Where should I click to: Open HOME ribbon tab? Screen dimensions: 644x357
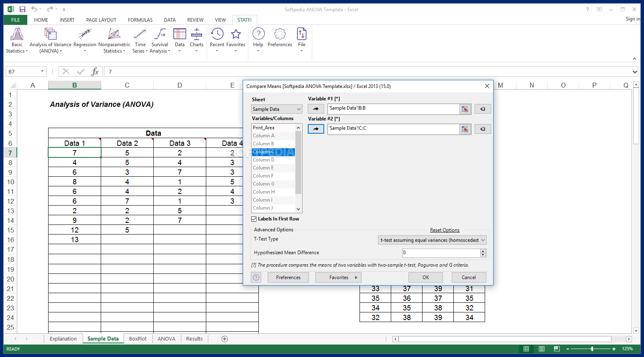click(41, 20)
